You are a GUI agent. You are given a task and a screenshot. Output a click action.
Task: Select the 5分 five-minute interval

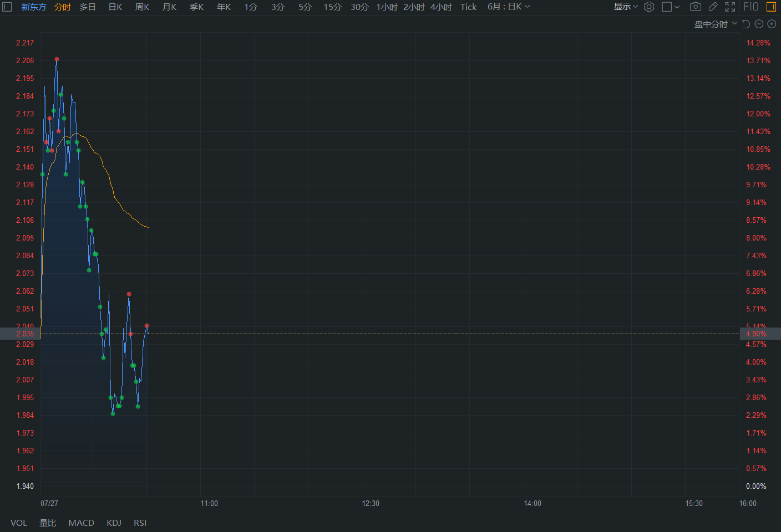pos(305,7)
